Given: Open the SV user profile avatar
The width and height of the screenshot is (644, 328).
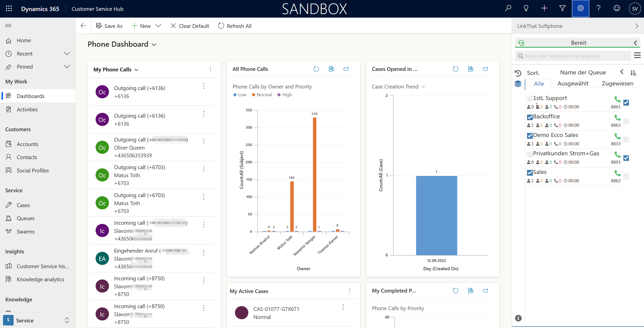Looking at the screenshot, I should [635, 9].
